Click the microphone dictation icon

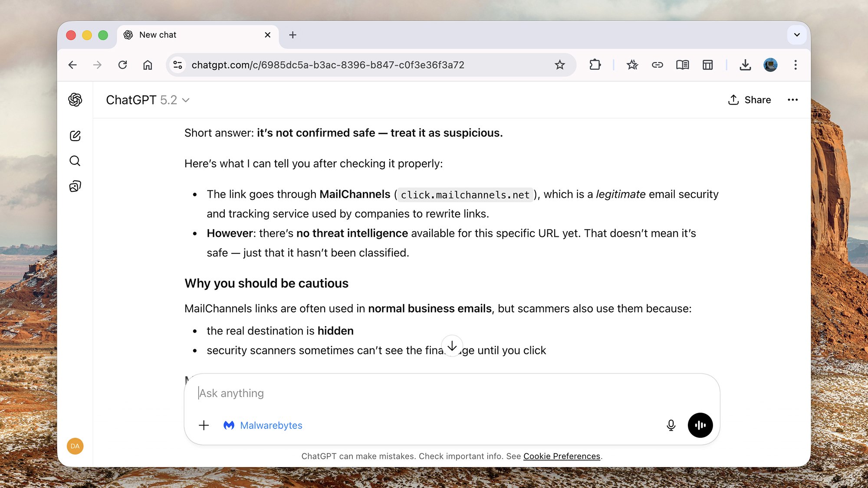pos(671,425)
